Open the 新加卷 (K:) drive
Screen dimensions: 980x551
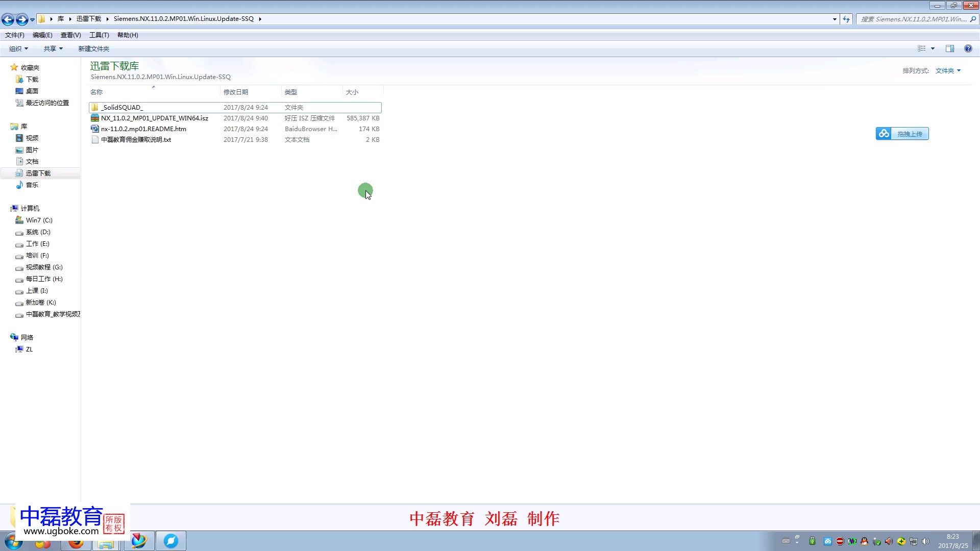pyautogui.click(x=41, y=302)
